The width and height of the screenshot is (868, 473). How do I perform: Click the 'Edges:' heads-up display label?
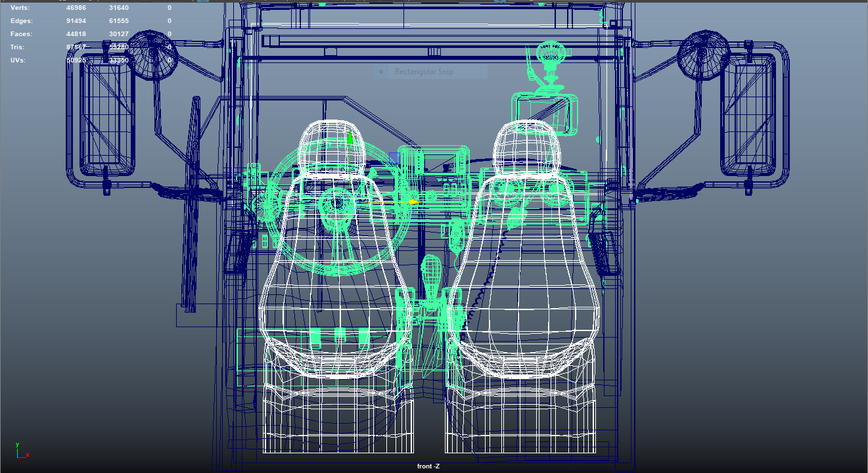tap(21, 21)
